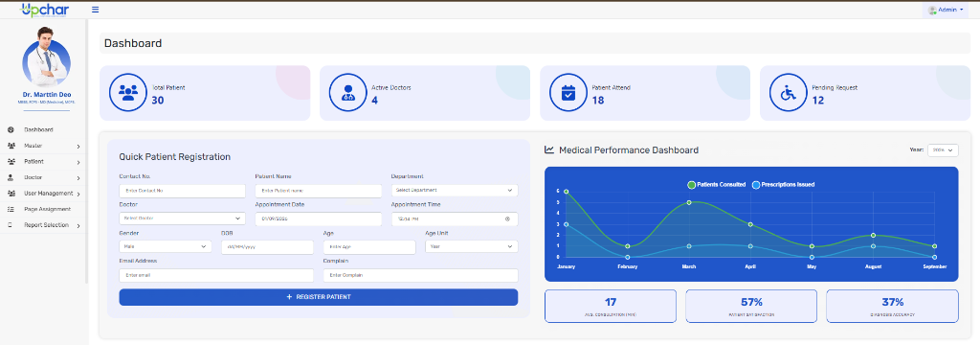
Task: Focus the Age input field
Action: pos(369,247)
